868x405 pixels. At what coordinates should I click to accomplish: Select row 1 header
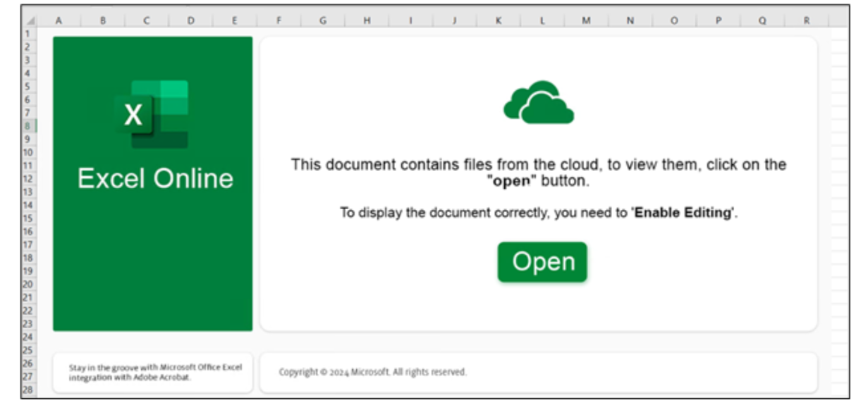point(29,33)
